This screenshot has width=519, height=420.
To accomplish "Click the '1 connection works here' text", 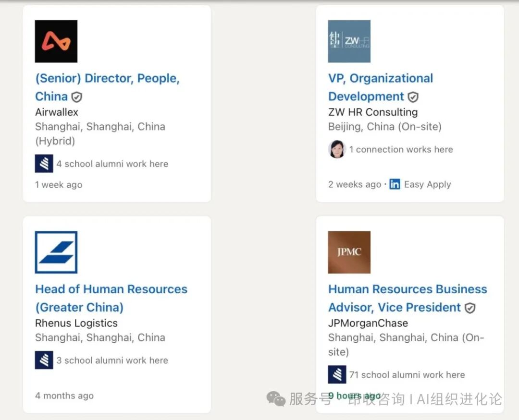I will [401, 149].
